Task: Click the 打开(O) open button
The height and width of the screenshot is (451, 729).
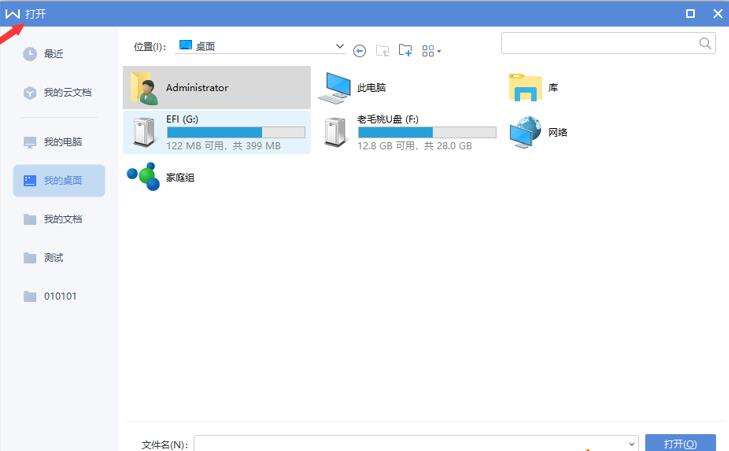Action: click(680, 443)
